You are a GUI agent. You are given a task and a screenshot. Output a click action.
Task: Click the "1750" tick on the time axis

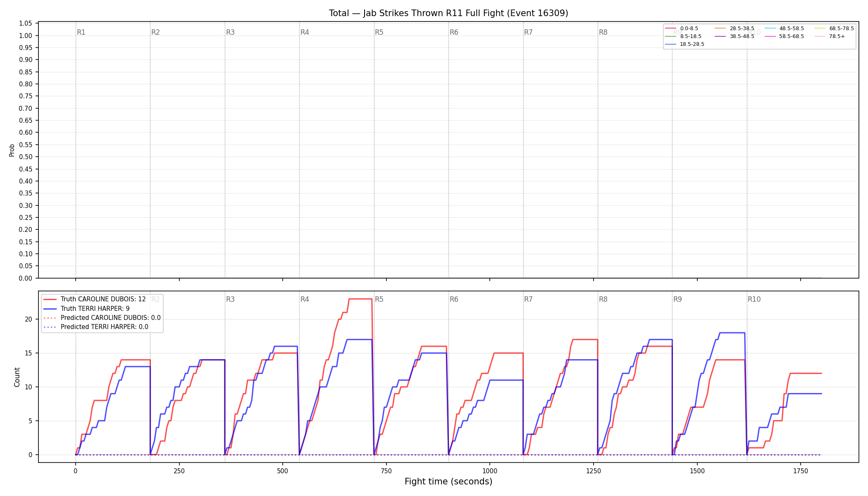click(x=801, y=471)
